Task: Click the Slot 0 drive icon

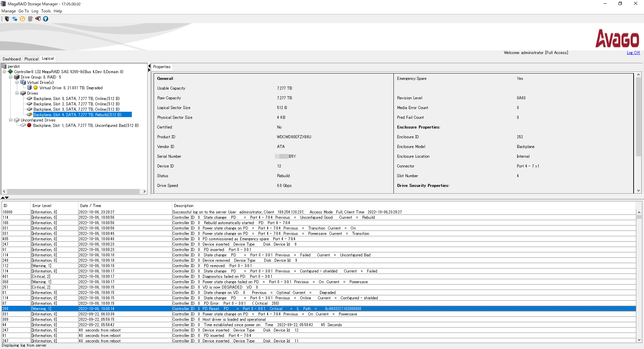Action: pyautogui.click(x=30, y=99)
